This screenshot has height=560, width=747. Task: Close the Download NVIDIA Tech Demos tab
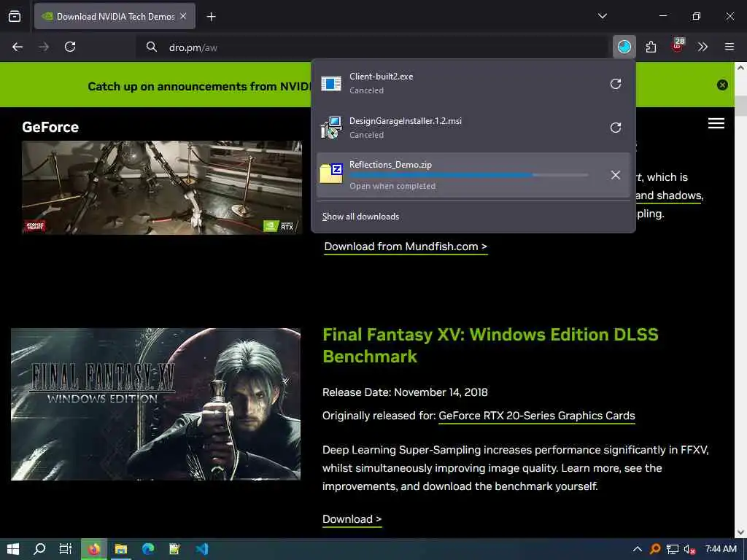coord(183,16)
